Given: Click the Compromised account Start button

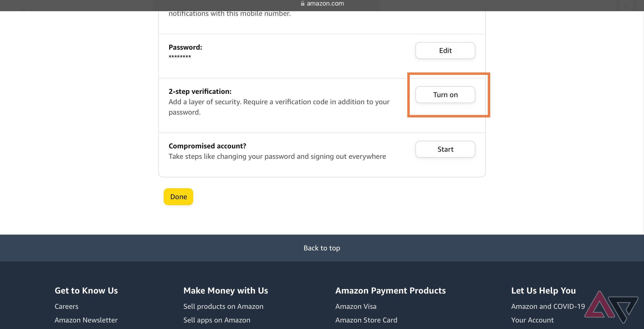Looking at the screenshot, I should [x=445, y=149].
